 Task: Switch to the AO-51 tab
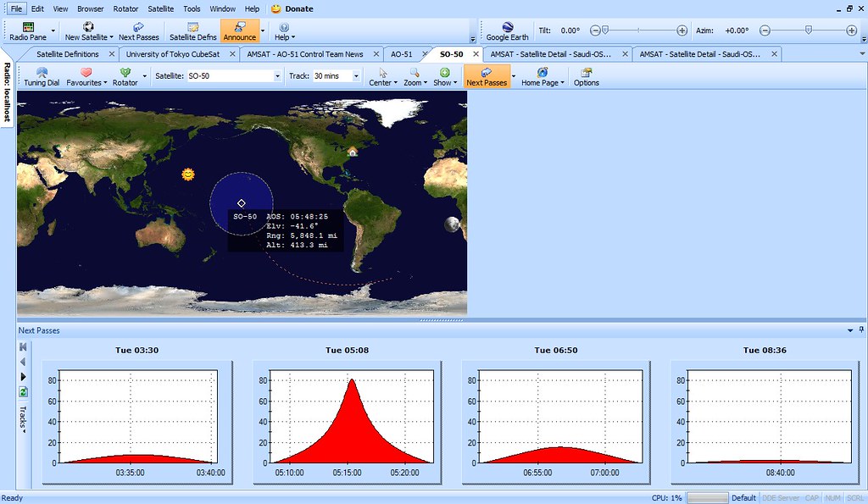(x=402, y=54)
